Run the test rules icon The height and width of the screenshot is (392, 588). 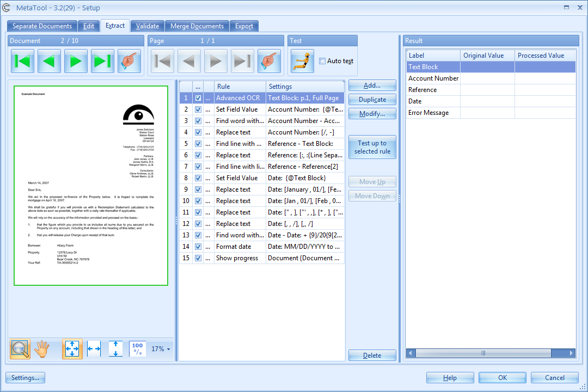click(302, 61)
